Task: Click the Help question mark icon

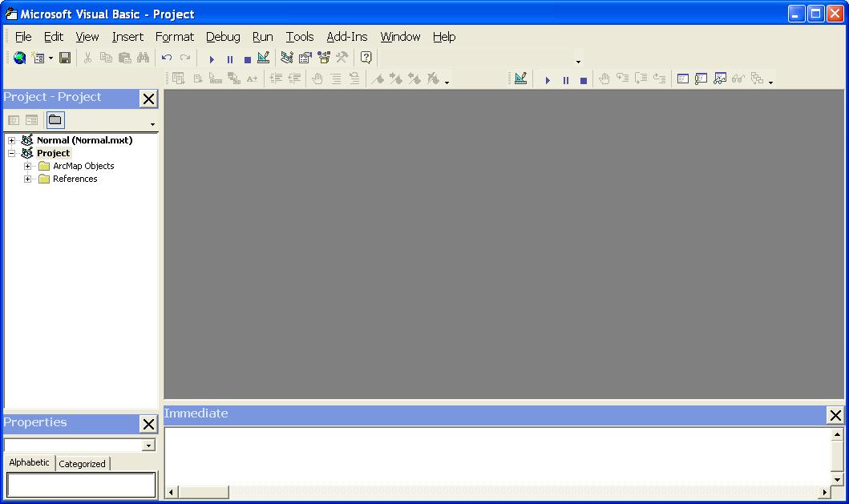Action: tap(366, 58)
